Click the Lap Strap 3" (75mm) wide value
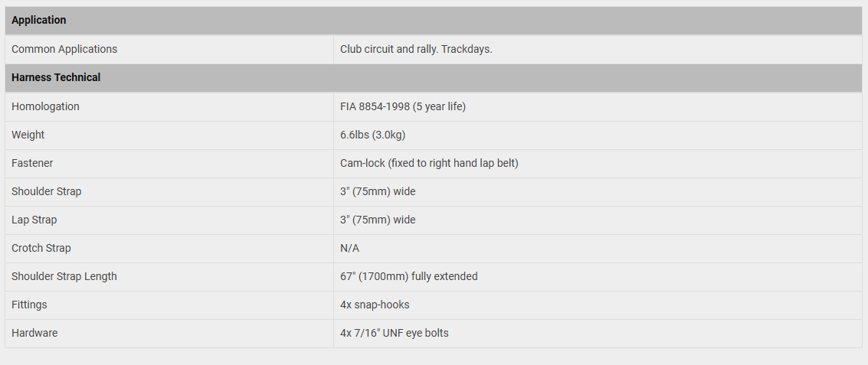868x365 pixels. 378,220
